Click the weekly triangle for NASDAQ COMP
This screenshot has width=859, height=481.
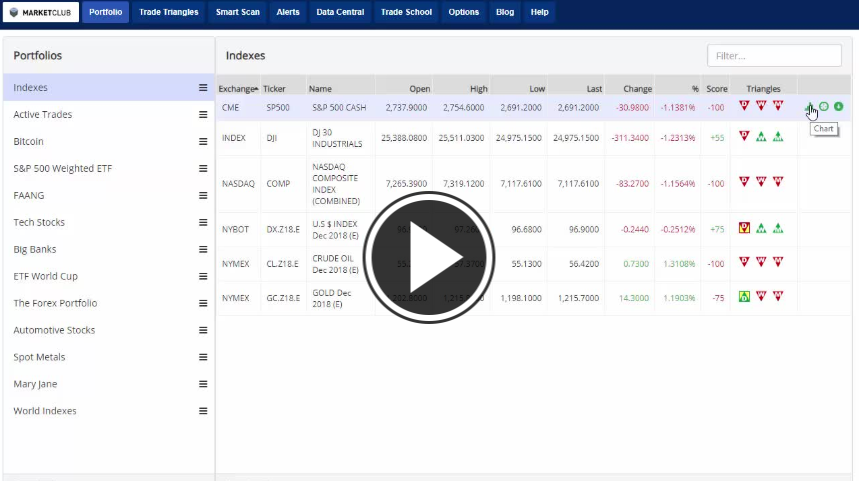tap(761, 181)
